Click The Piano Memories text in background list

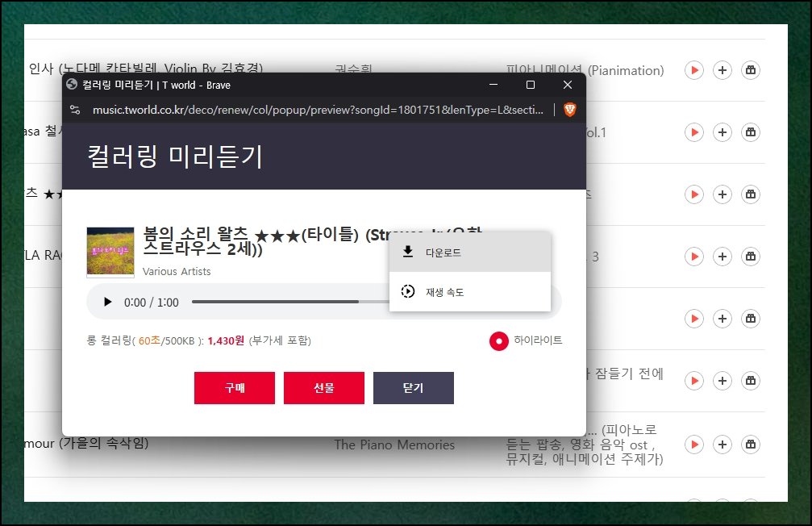click(394, 445)
